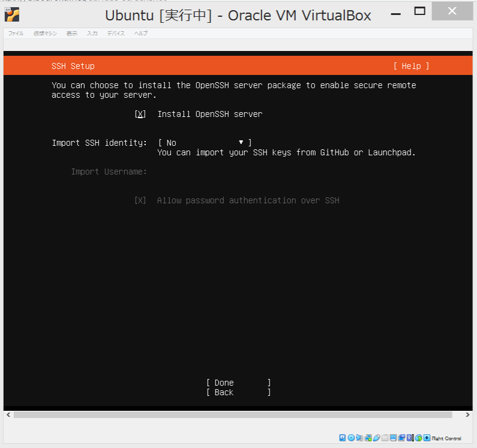The image size is (477, 448).
Task: Click the Right Control host key label
Action: point(446,438)
